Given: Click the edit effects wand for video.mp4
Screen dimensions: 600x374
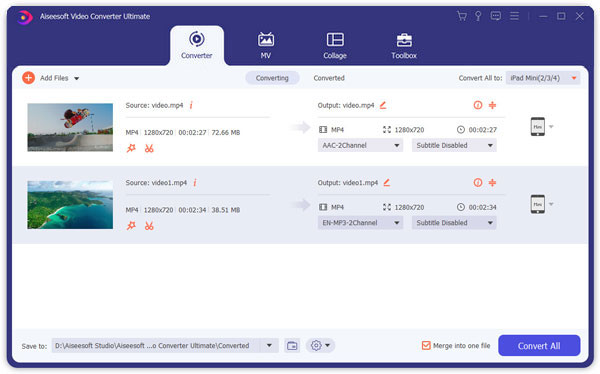Looking at the screenshot, I should [131, 148].
